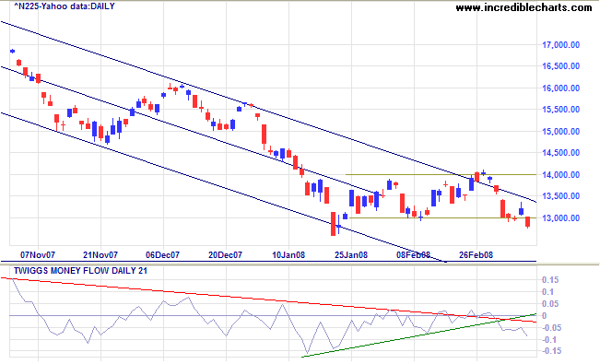Click the TWIGGS MONEY FLOW DAILY 21 indicator title
Image resolution: width=600 pixels, height=364 pixels.
coord(80,271)
